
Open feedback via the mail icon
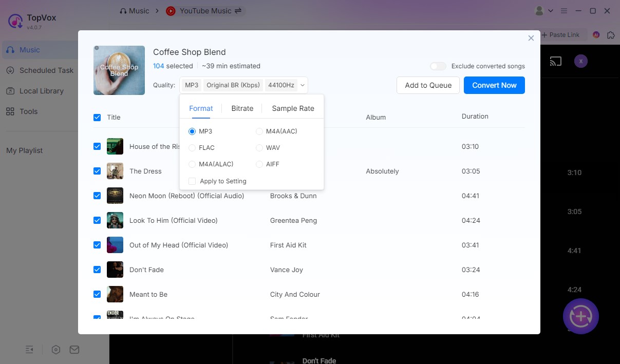pos(74,349)
